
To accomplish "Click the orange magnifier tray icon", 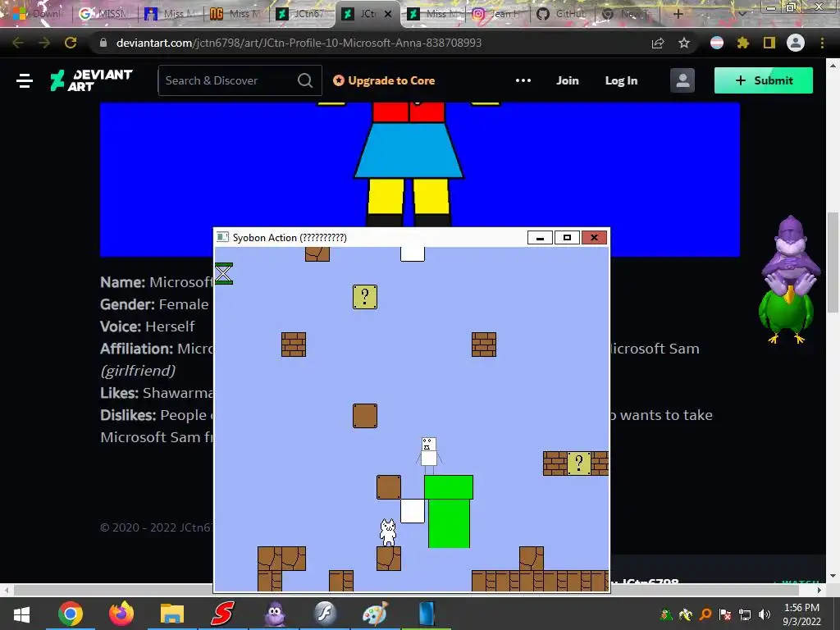I will [705, 614].
